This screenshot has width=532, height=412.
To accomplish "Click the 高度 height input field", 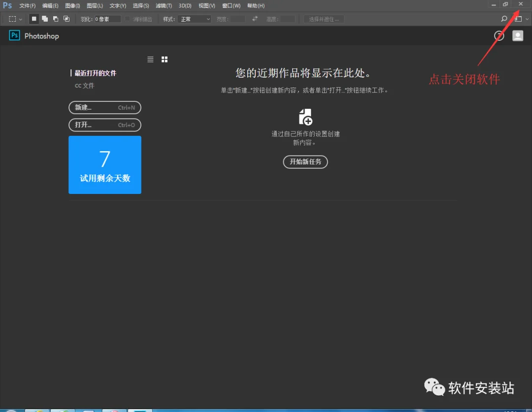I will coord(288,19).
